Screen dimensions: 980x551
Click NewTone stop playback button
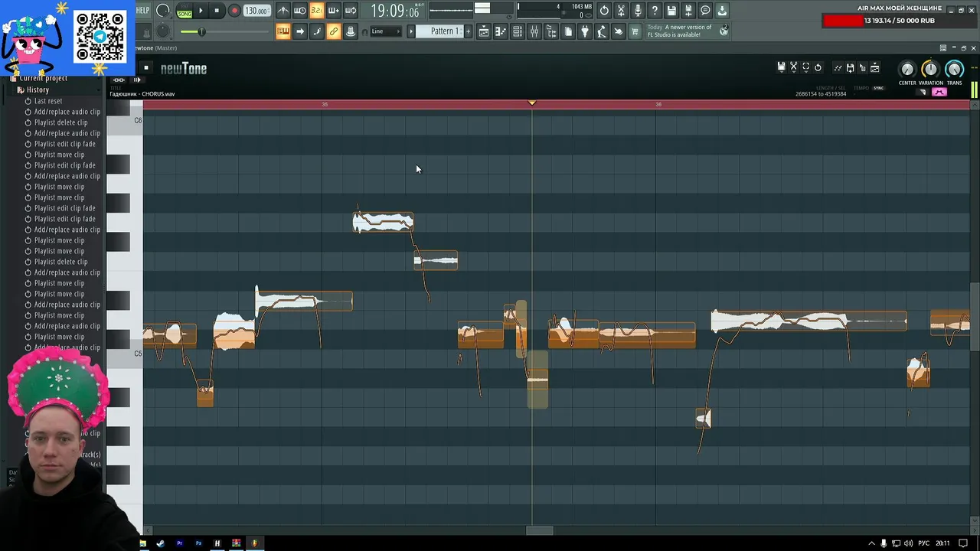(x=145, y=68)
